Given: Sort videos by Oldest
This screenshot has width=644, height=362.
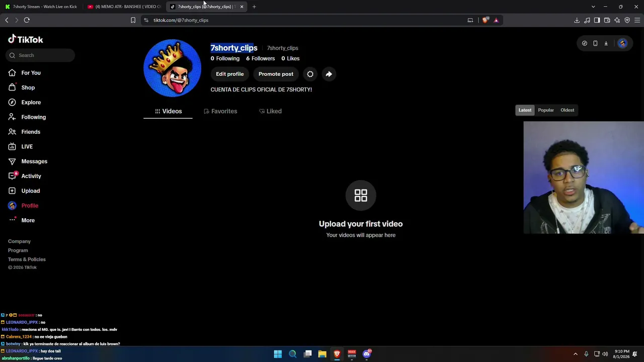Looking at the screenshot, I should [x=567, y=110].
